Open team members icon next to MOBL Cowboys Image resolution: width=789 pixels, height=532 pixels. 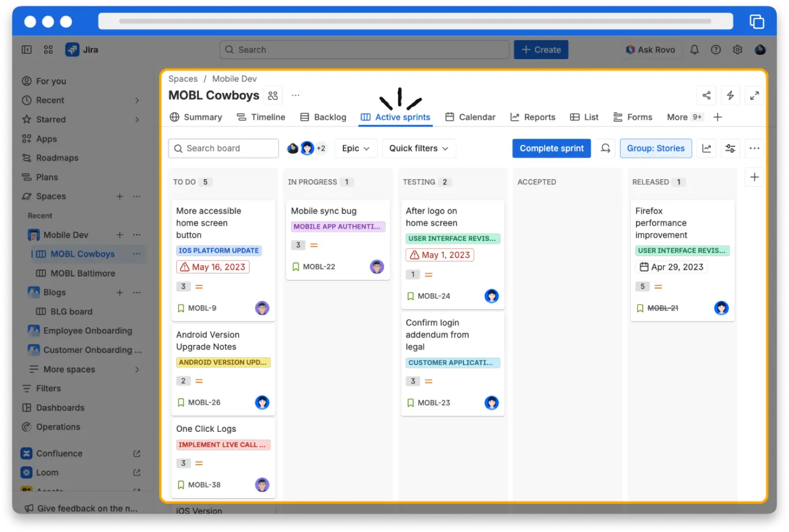273,95
